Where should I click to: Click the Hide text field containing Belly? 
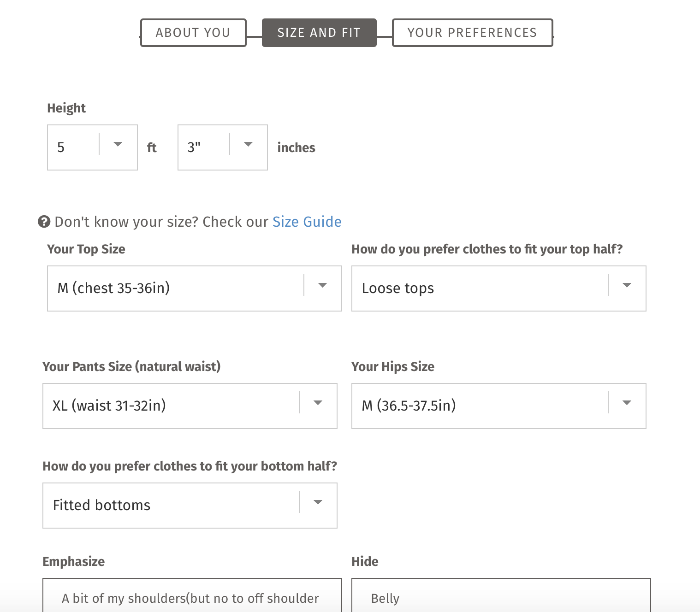[x=501, y=598]
